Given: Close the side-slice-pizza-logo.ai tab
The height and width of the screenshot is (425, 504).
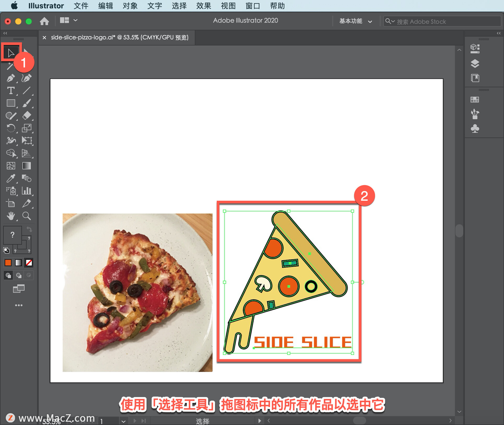Looking at the screenshot, I should coord(44,38).
